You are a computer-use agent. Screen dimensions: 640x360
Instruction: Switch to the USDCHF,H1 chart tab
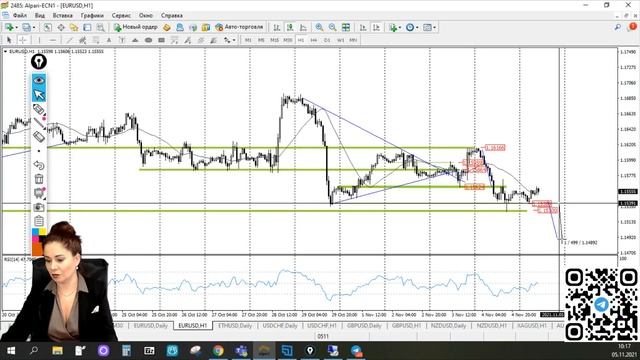point(322,326)
